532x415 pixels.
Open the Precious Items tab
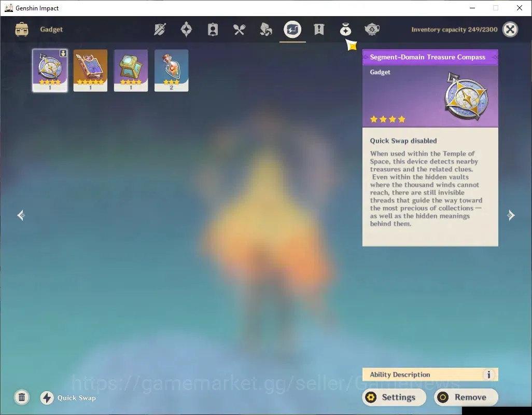(x=345, y=30)
